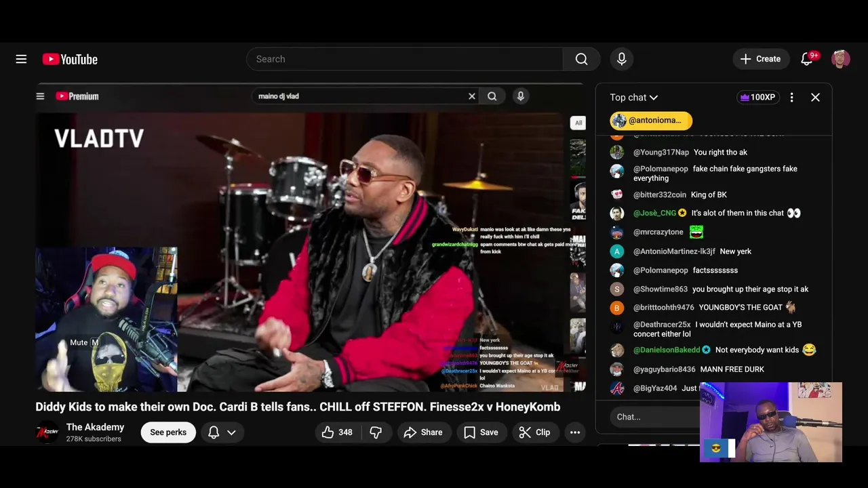The width and height of the screenshot is (868, 488).
Task: Open the Create button
Action: pyautogui.click(x=761, y=59)
